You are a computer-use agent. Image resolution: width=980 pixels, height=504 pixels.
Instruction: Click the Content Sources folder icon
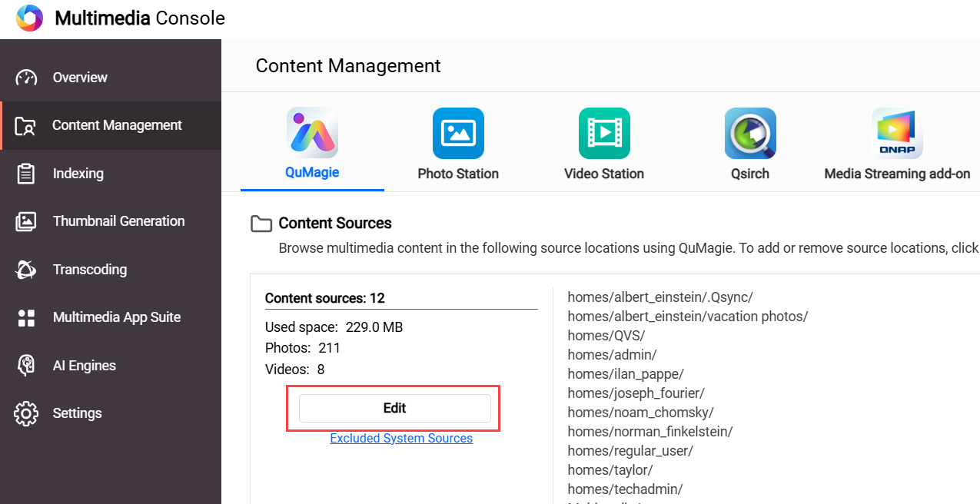click(x=262, y=224)
